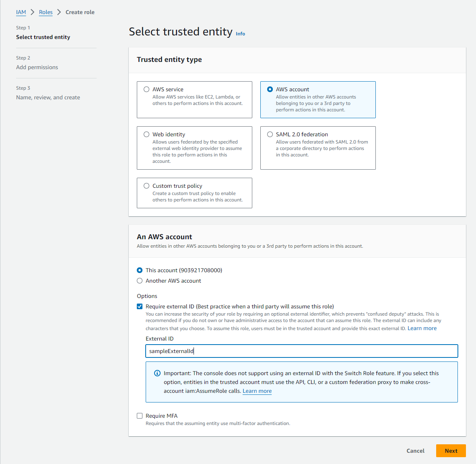
Task: Click the info icon in Important notice
Action: click(157, 373)
